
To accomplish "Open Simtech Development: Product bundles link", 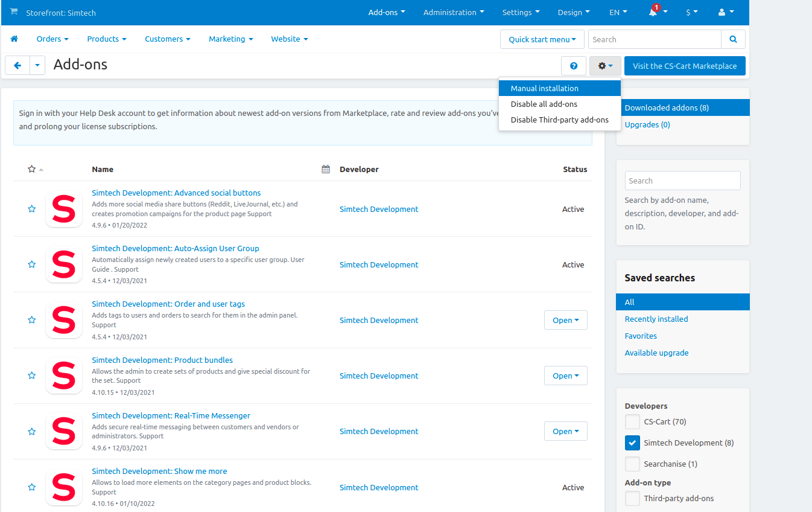I will 162,360.
